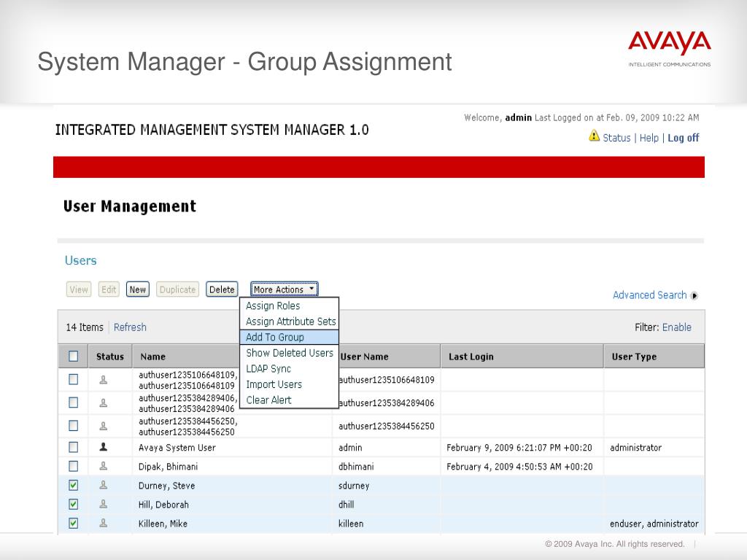The width and height of the screenshot is (747, 560).
Task: Click the user name dhill
Action: click(x=347, y=505)
